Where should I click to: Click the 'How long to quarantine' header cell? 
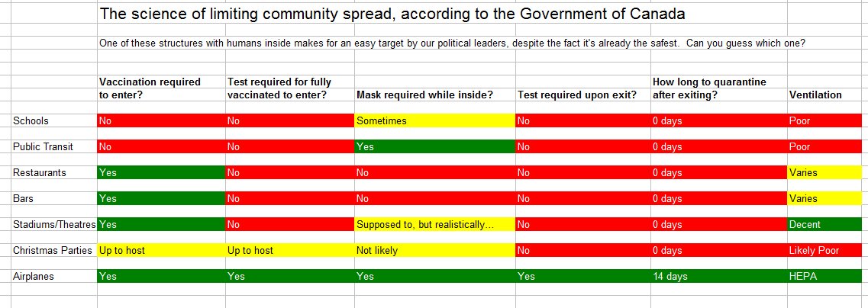[x=719, y=88]
